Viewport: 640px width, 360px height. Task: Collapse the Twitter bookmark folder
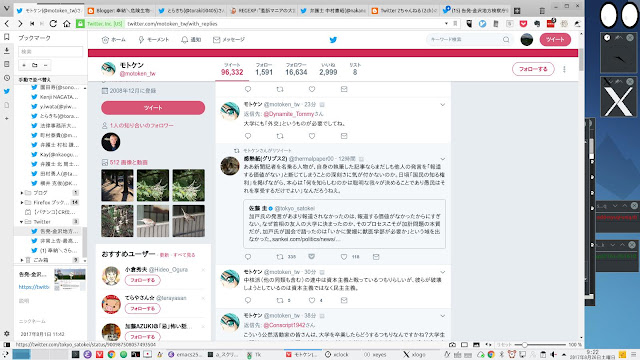point(22,222)
